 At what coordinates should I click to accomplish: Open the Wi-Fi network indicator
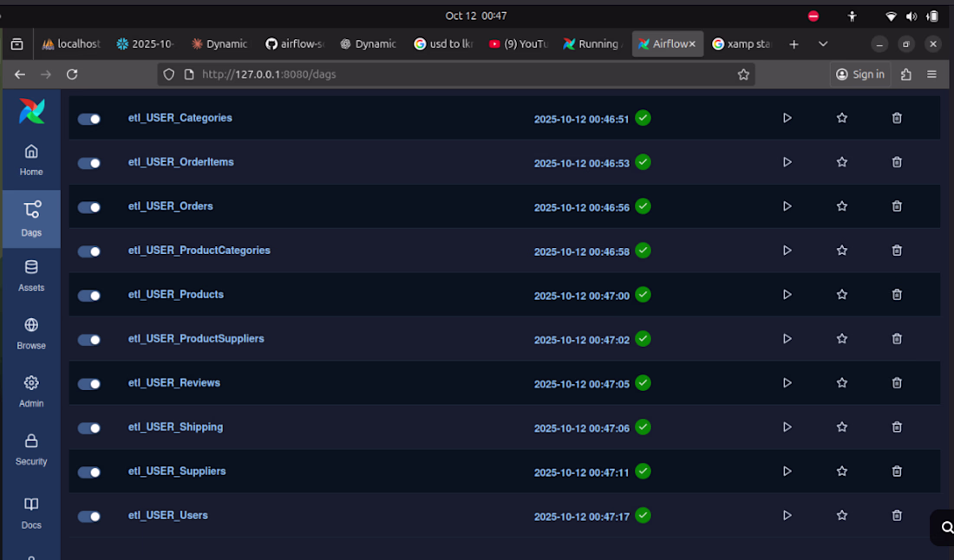click(891, 16)
